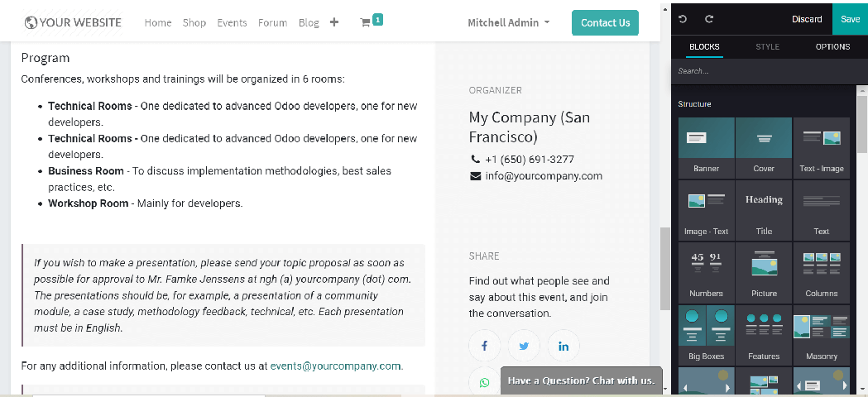Click the Discard button

click(807, 19)
